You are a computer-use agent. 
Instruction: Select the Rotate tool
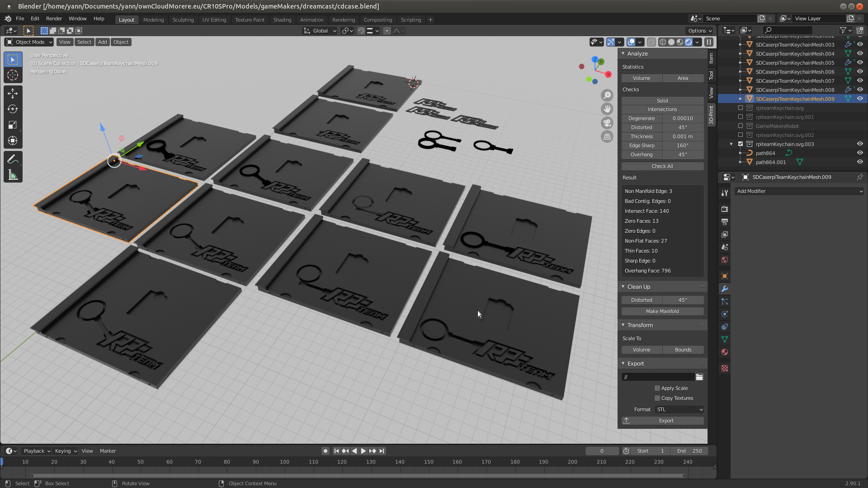point(13,109)
